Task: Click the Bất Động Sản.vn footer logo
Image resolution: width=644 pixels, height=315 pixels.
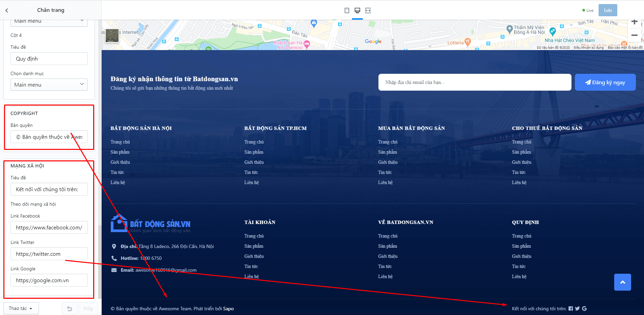Action: click(150, 223)
